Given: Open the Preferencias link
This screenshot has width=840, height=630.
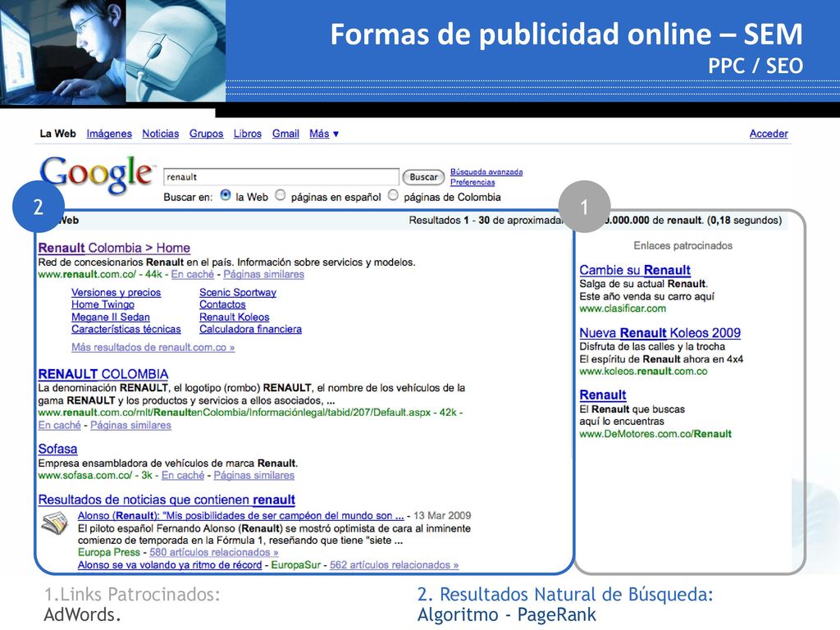Looking at the screenshot, I should point(472,182).
